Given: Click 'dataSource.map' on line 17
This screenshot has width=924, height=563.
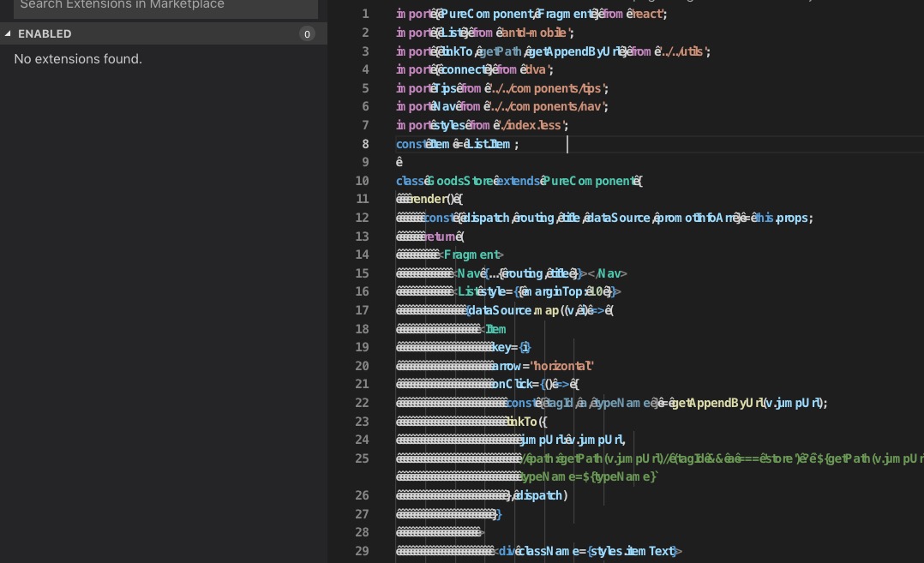Looking at the screenshot, I should (513, 310).
